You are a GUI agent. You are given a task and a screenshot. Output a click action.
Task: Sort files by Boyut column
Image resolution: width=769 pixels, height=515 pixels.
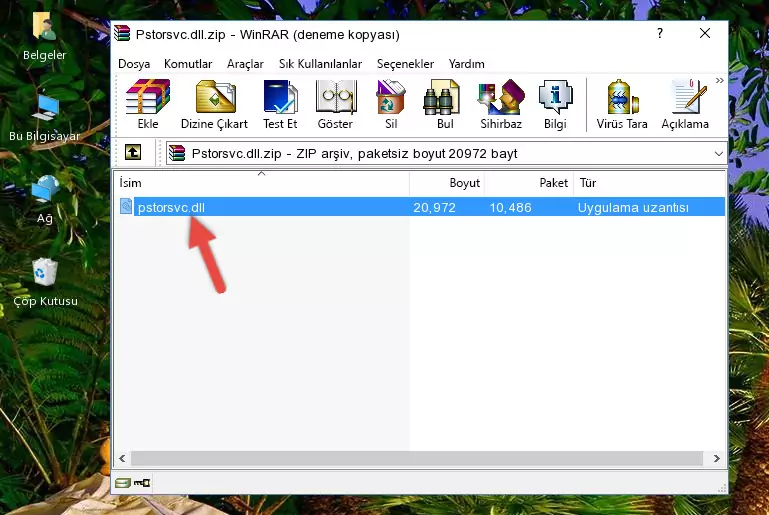(x=447, y=183)
